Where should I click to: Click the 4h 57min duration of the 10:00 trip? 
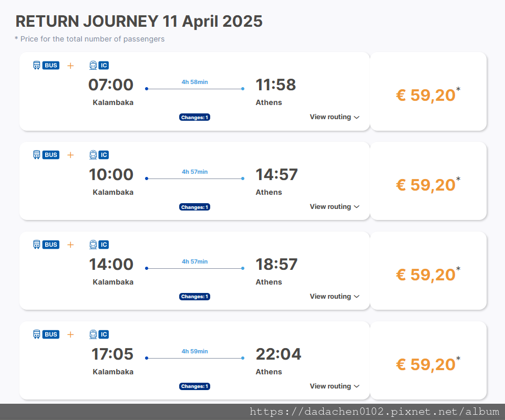click(194, 172)
